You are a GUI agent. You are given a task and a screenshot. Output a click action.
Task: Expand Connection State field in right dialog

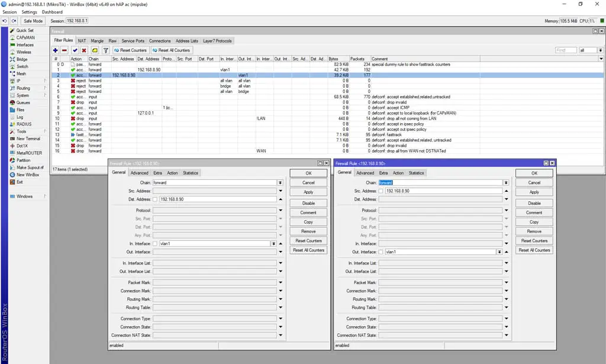507,327
